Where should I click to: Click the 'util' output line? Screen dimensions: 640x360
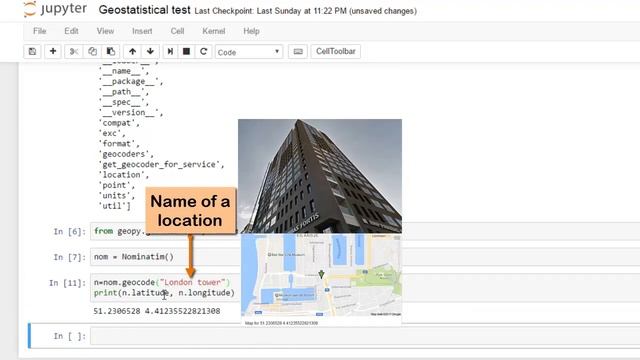[x=114, y=206]
